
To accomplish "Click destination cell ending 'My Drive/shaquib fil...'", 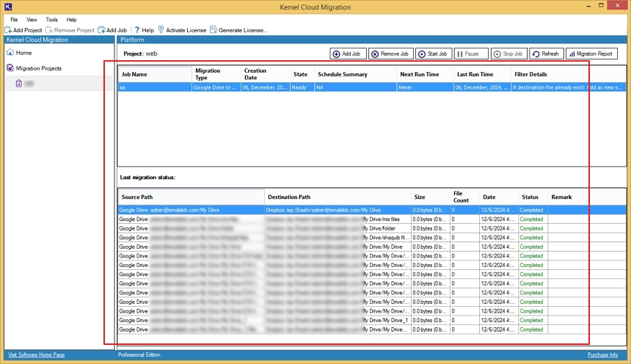I will (338, 238).
